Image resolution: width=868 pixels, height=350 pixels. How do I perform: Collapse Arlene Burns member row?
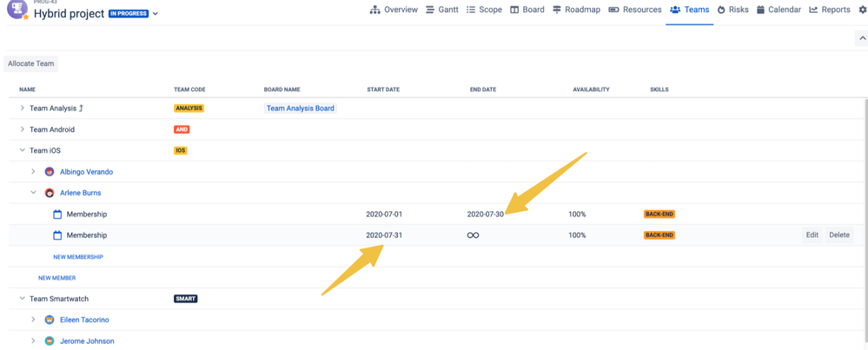tap(33, 193)
